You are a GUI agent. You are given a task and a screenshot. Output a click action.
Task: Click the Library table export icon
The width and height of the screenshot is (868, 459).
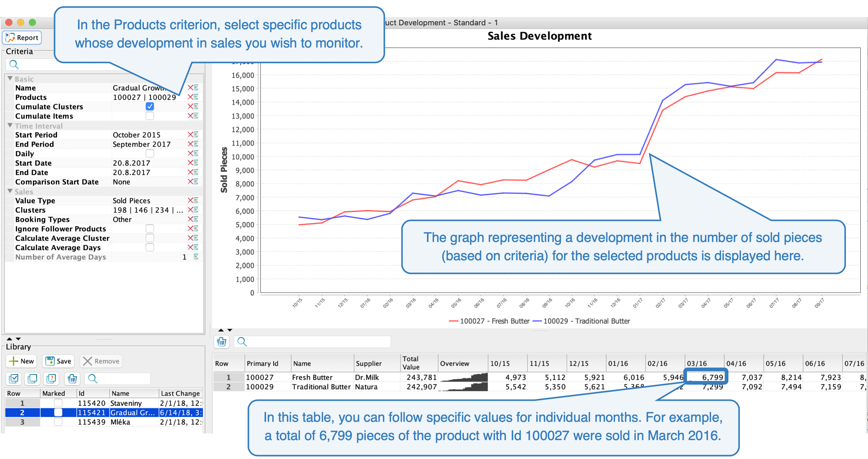point(72,379)
